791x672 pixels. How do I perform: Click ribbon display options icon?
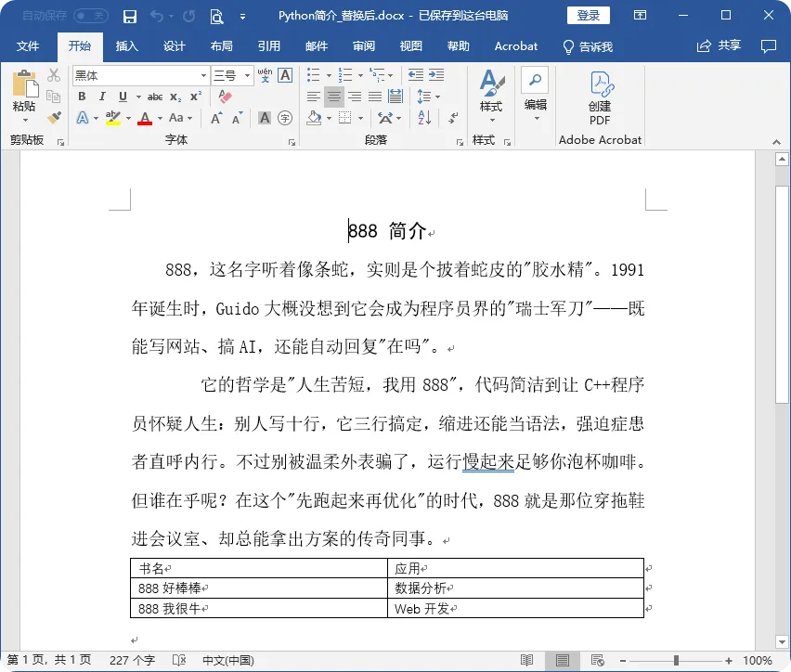pyautogui.click(x=641, y=15)
